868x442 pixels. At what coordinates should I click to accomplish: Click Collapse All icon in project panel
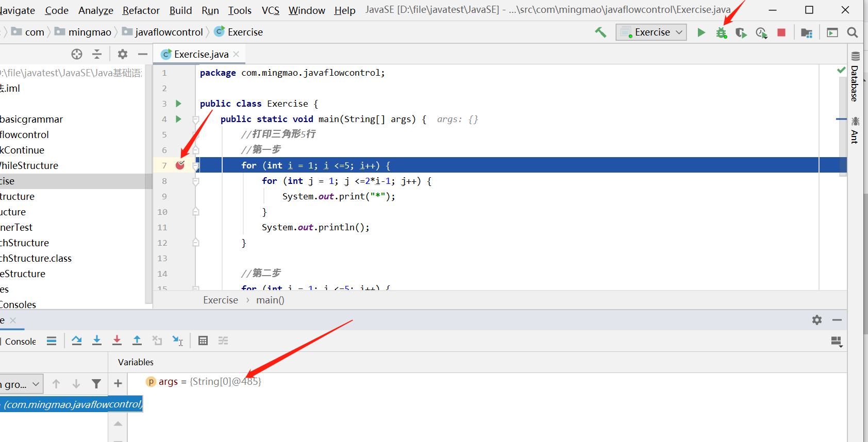pos(97,54)
